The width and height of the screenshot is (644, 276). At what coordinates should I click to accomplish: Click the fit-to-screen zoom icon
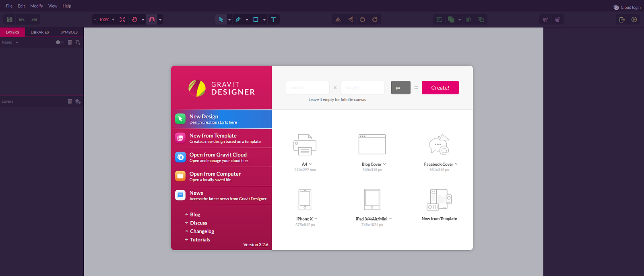(x=122, y=19)
